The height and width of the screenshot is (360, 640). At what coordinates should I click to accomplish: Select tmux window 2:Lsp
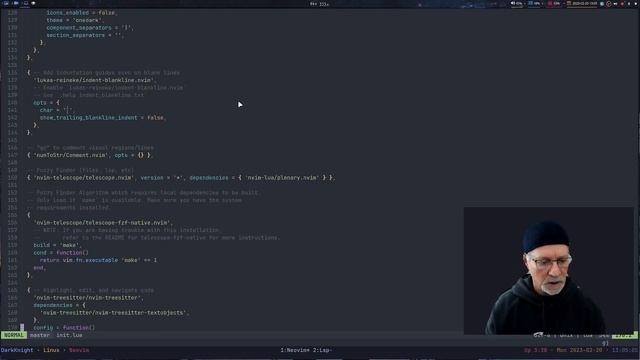(x=322, y=350)
